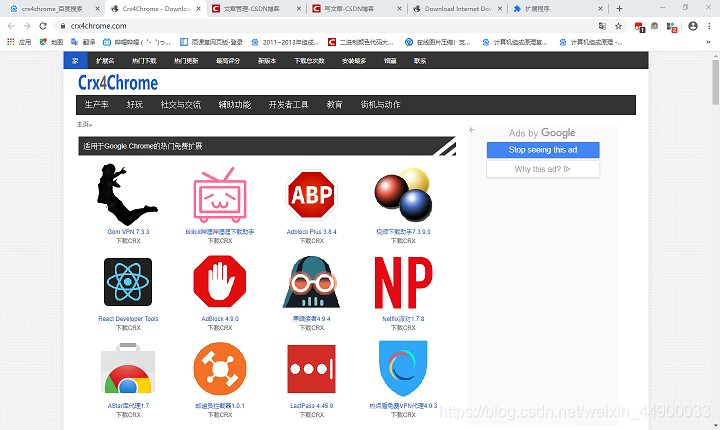The image size is (720, 430).
Task: Open the 教育 category
Action: click(x=334, y=105)
